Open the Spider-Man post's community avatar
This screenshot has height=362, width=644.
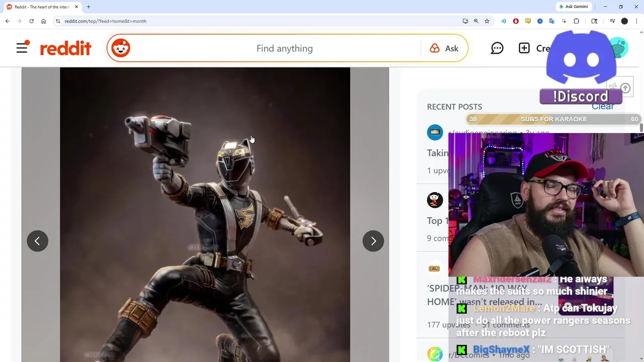coord(434,269)
